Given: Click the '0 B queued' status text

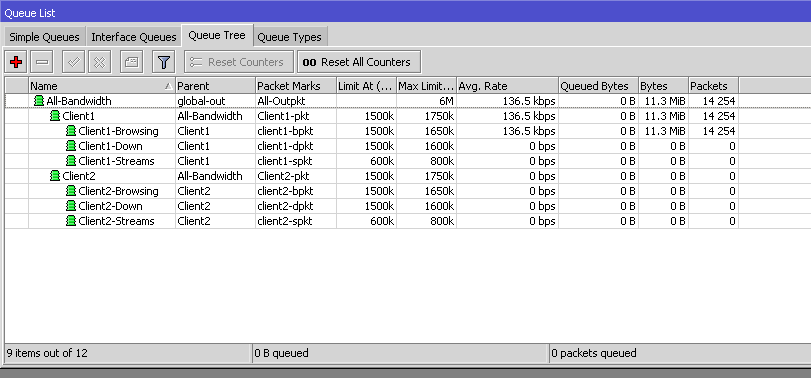Looking at the screenshot, I should pyautogui.click(x=281, y=353).
